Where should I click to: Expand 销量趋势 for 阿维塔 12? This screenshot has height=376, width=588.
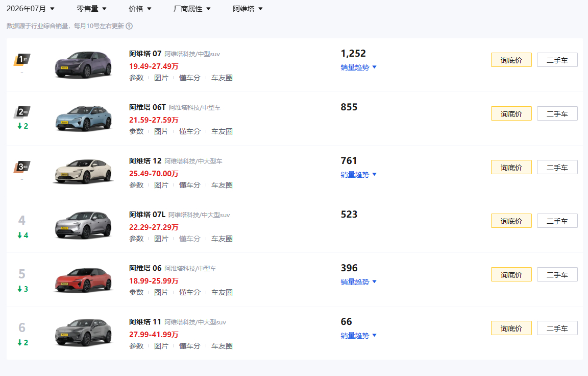(358, 175)
